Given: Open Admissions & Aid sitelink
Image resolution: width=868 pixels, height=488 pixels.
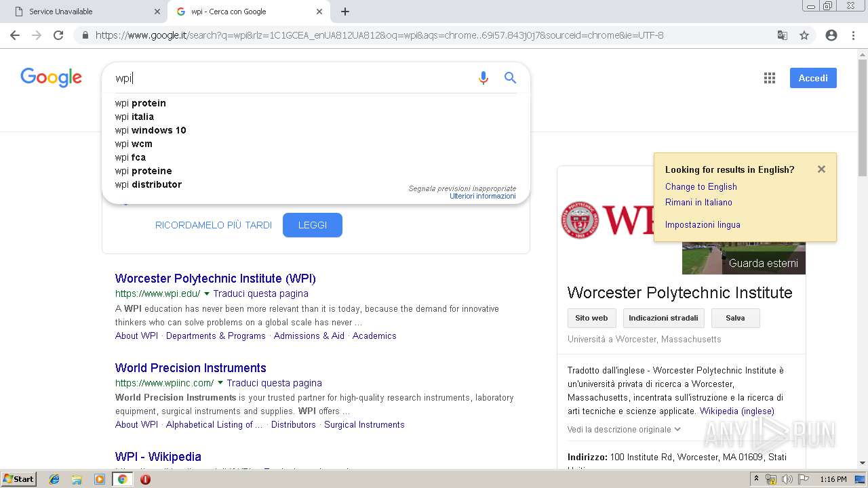Looking at the screenshot, I should (309, 335).
